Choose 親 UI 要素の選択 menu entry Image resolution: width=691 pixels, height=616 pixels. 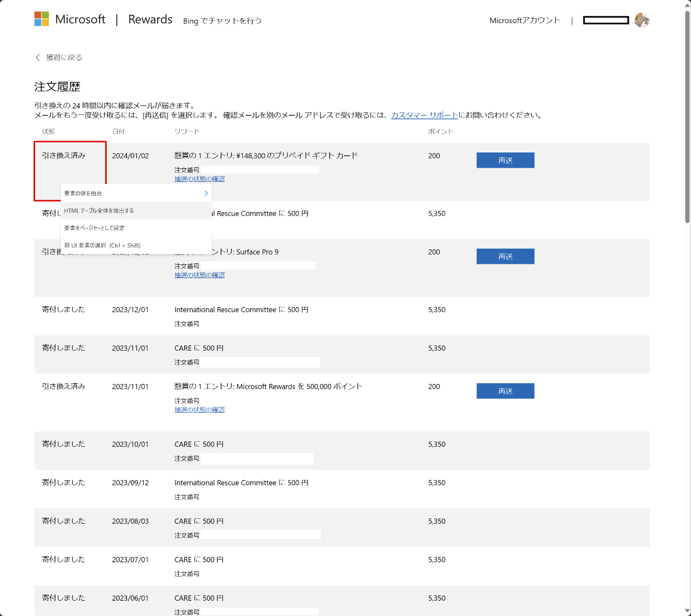tap(136, 245)
